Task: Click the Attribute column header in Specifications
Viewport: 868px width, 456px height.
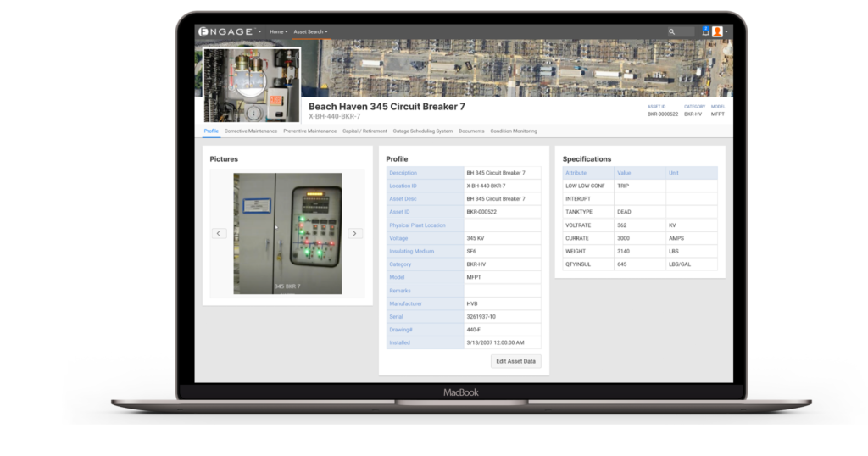Action: coord(576,173)
